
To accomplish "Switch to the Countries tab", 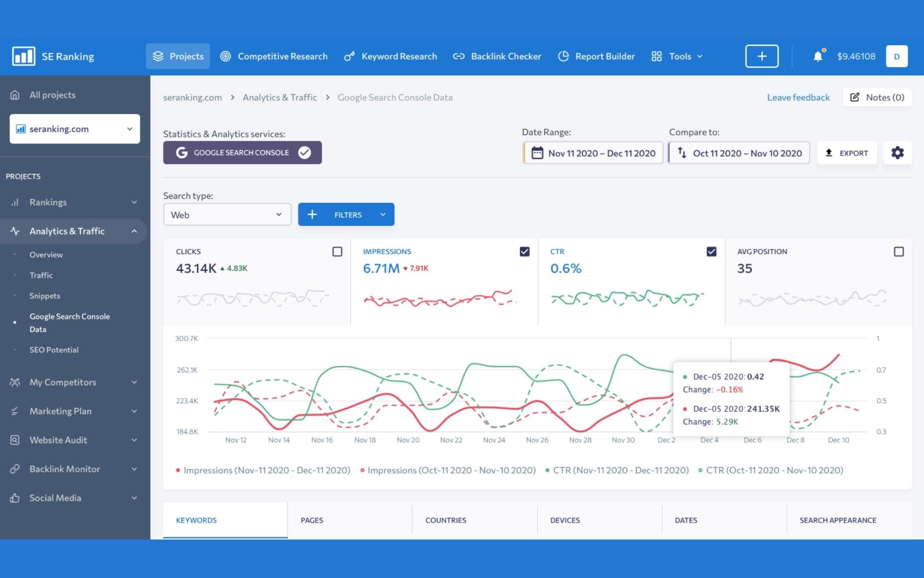I will [x=445, y=520].
